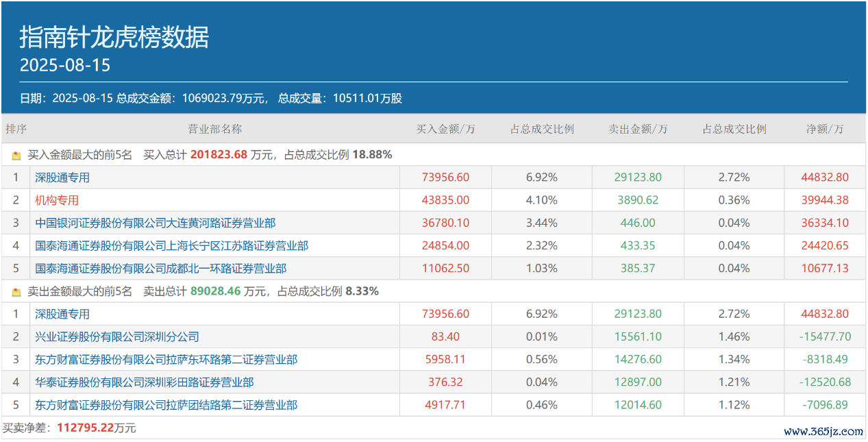Open 中国银河证券大连黄河路证券营业部 link
Screen dimensions: 868x442
[x=156, y=223]
